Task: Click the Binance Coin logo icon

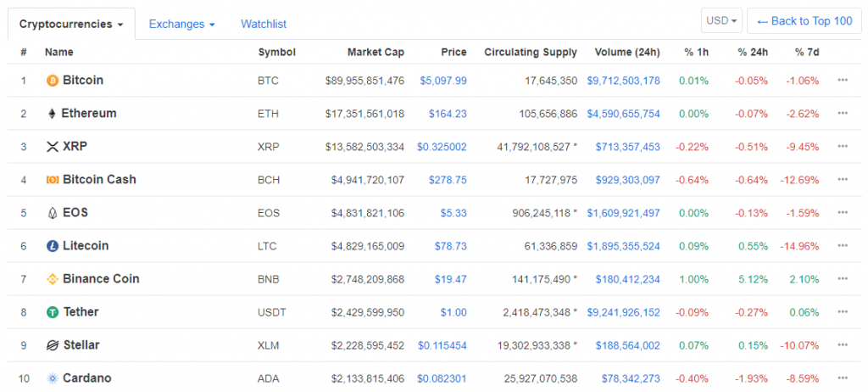Action: [x=52, y=279]
